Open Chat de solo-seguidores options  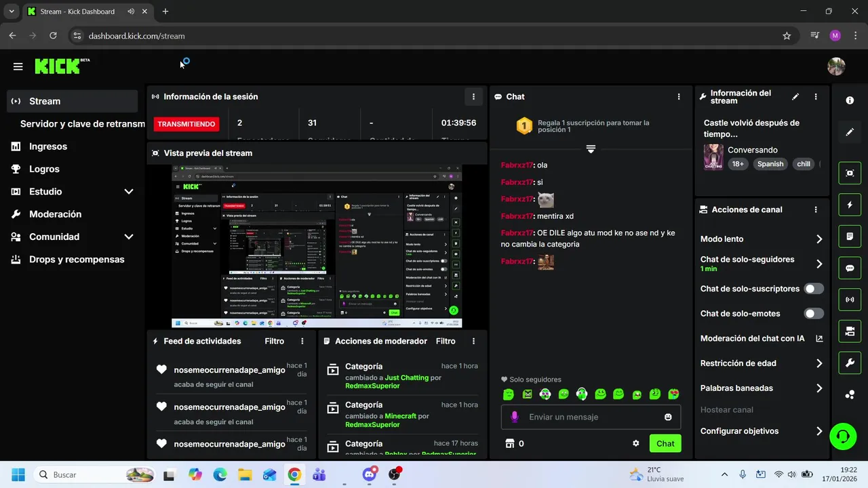(x=762, y=264)
